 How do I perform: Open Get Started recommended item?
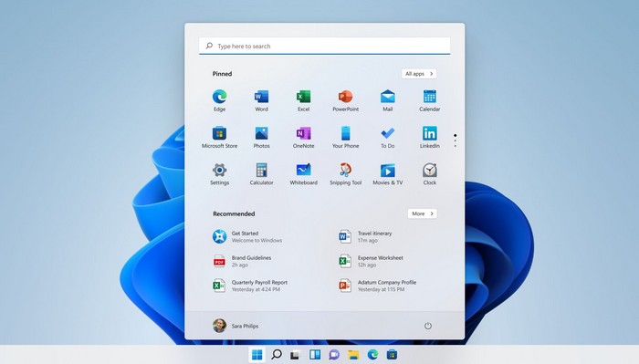point(247,236)
